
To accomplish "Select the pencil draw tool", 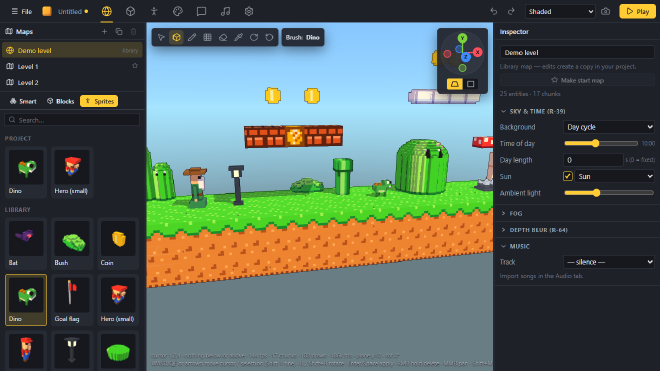I will 192,37.
